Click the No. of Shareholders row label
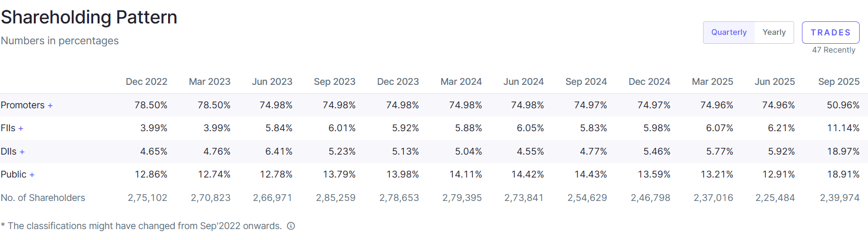This screenshot has width=868, height=240. coord(43,198)
